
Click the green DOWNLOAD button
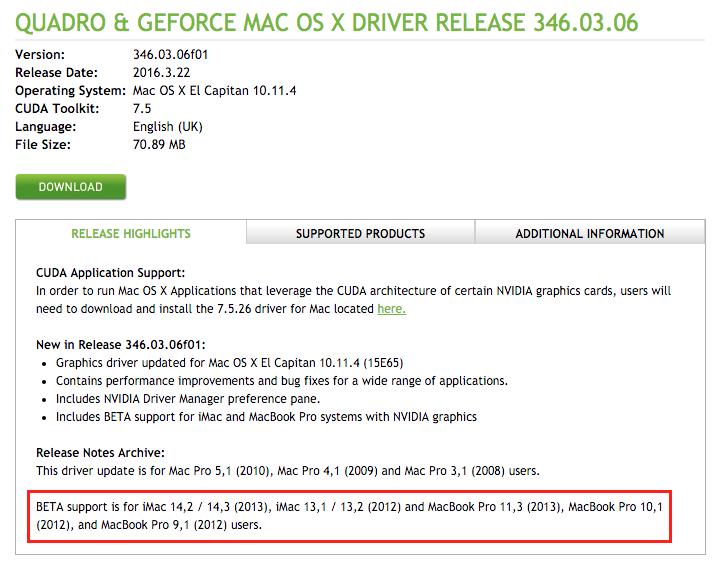(71, 187)
